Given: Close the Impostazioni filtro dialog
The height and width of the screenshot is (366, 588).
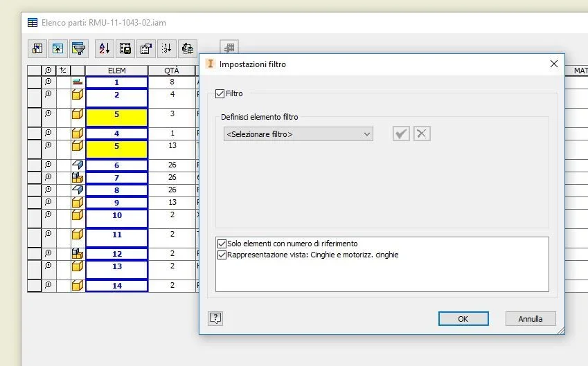Looking at the screenshot, I should [554, 64].
